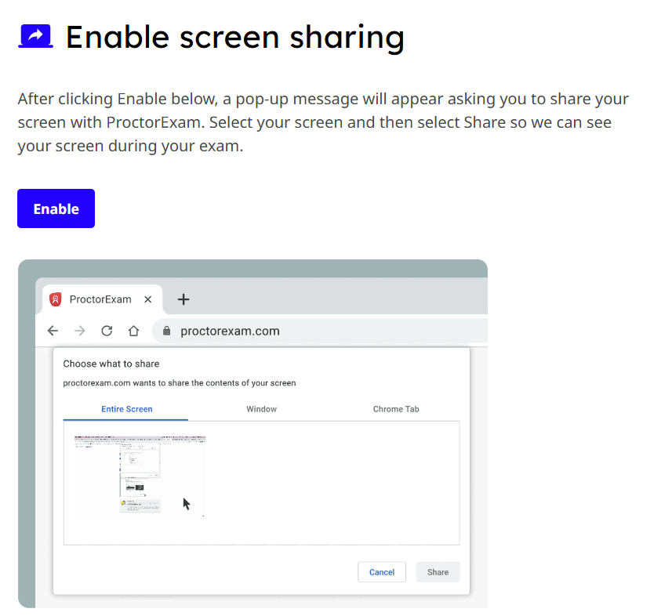Switch to the Chrome Tab option

click(396, 409)
